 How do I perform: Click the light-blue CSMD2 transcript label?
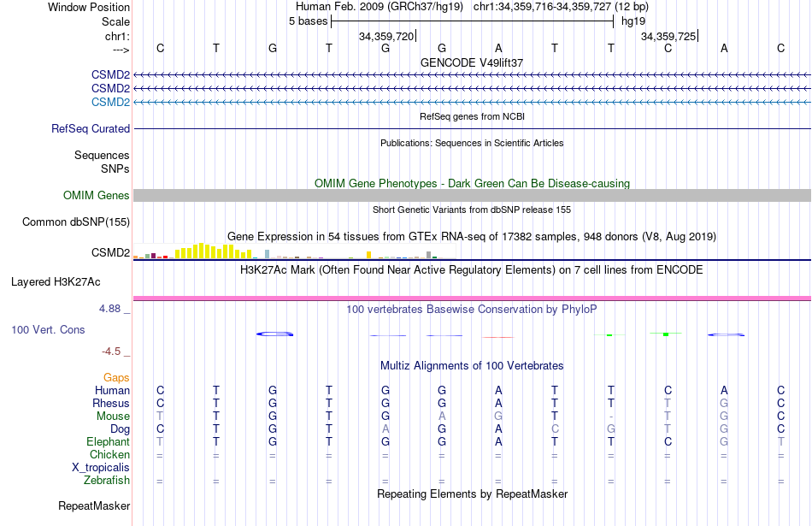[x=110, y=102]
